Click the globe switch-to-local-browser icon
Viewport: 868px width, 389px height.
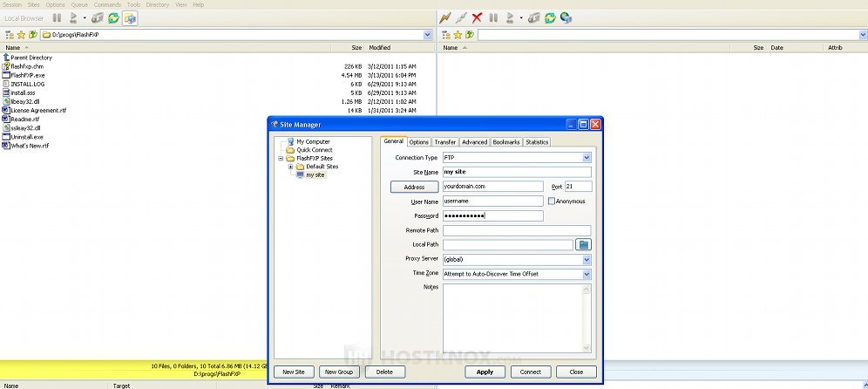566,18
